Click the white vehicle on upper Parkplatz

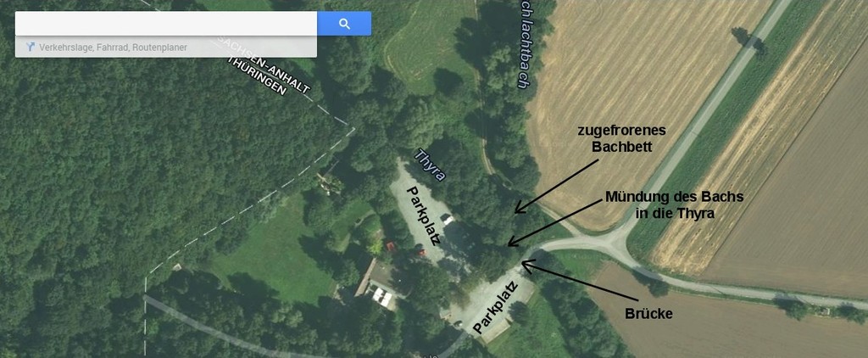click(448, 220)
